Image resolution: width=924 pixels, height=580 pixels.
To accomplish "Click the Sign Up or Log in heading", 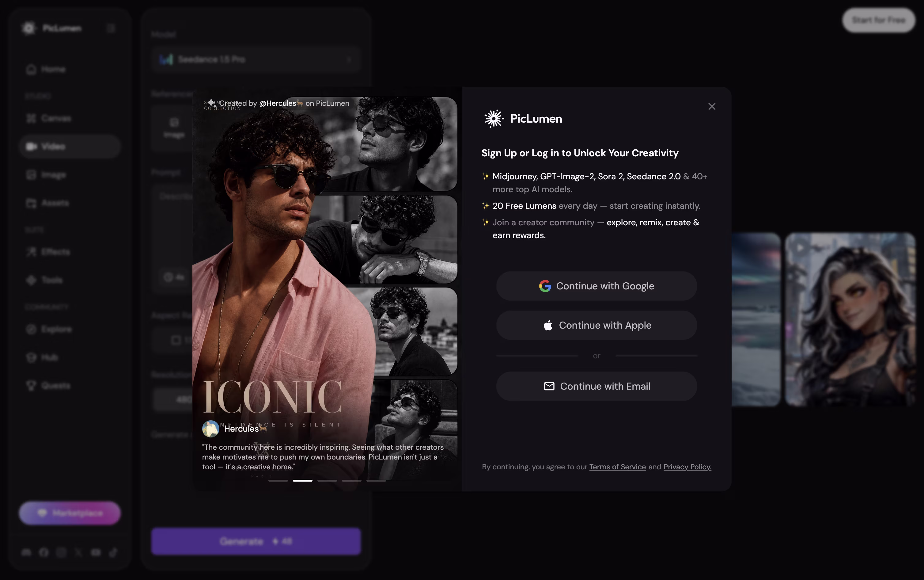I will point(580,153).
